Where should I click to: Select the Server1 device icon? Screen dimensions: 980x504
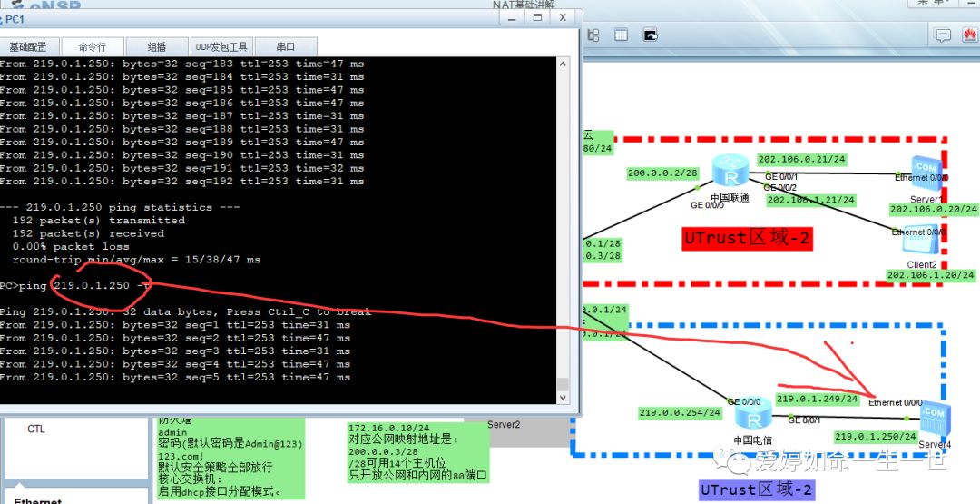click(925, 173)
